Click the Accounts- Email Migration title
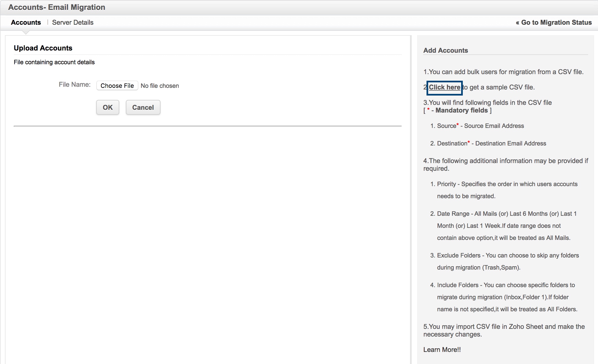Viewport: 598px width, 364px height. tap(57, 7)
